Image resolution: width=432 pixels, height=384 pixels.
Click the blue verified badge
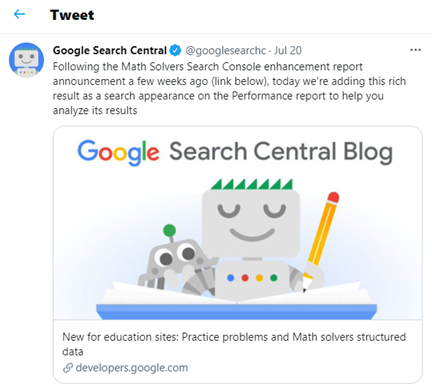click(x=175, y=50)
